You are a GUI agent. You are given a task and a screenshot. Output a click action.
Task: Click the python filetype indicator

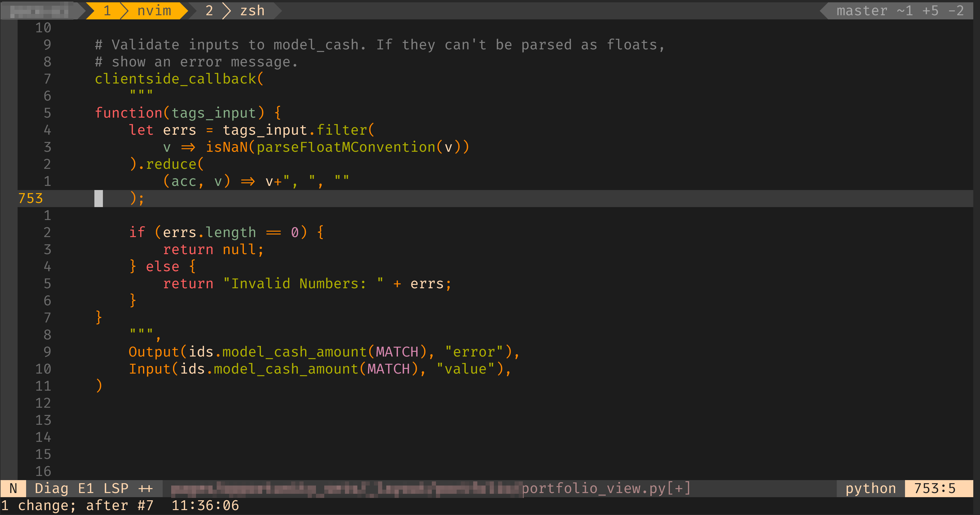pos(870,488)
